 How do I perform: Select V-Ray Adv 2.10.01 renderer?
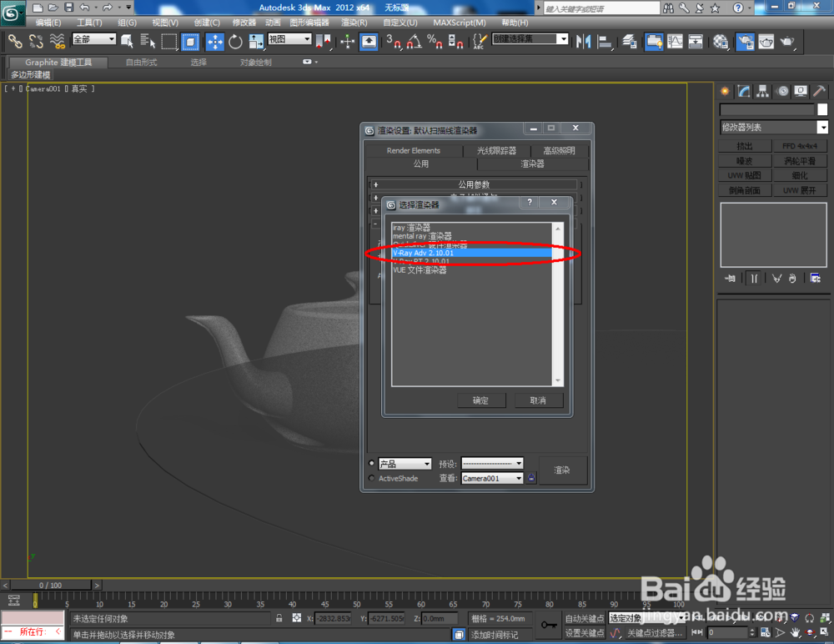(x=471, y=253)
